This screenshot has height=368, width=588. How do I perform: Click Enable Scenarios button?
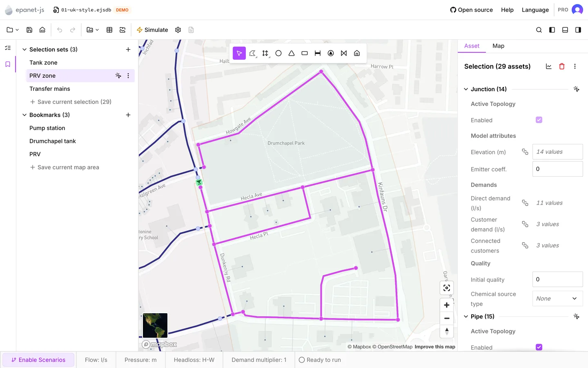[38, 360]
